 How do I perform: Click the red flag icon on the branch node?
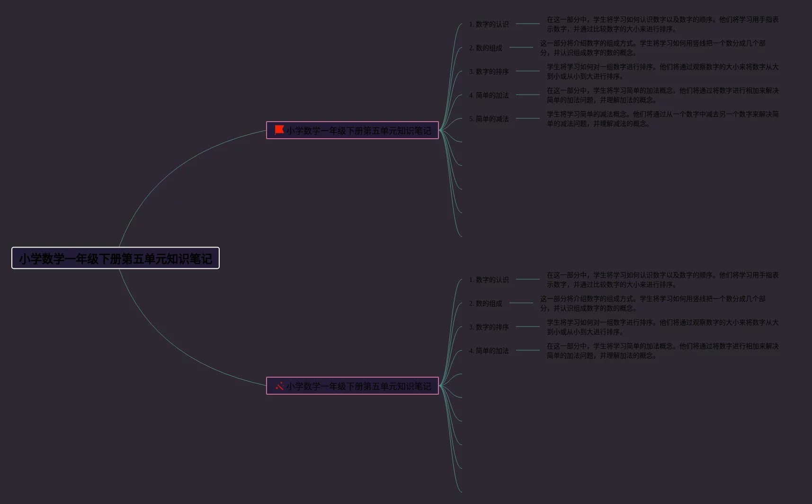click(x=279, y=130)
